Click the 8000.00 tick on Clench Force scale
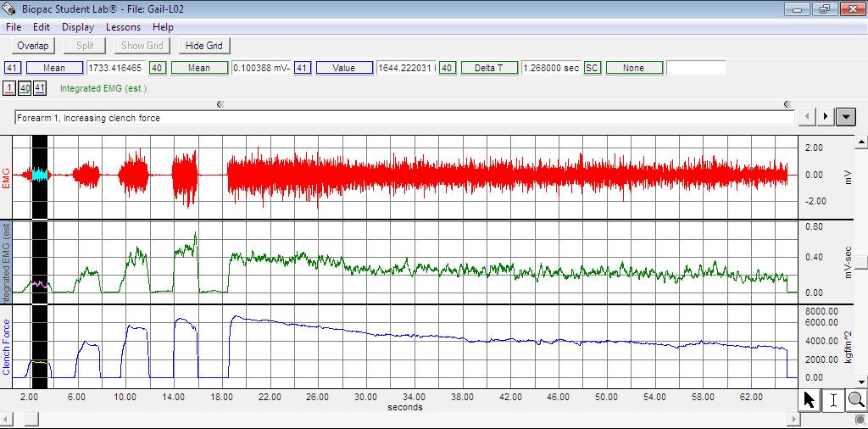This screenshot has width=868, height=429. coord(822,312)
